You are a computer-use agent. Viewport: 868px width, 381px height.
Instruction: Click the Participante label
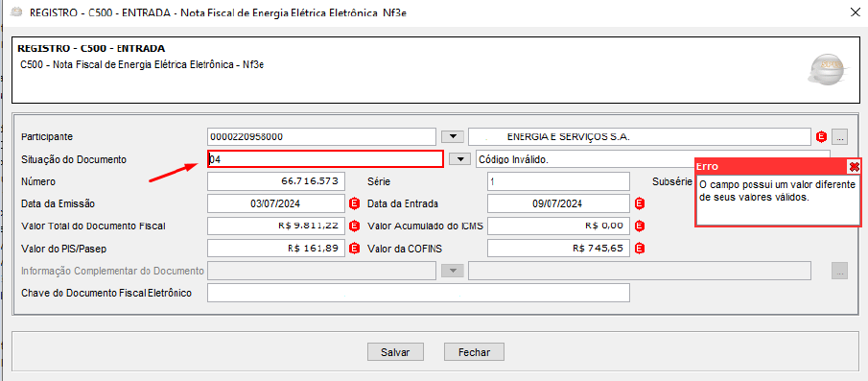click(46, 137)
